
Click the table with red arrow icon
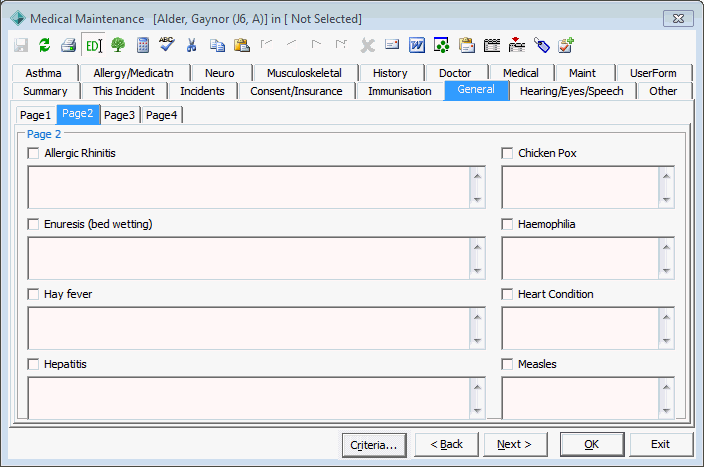coord(517,45)
